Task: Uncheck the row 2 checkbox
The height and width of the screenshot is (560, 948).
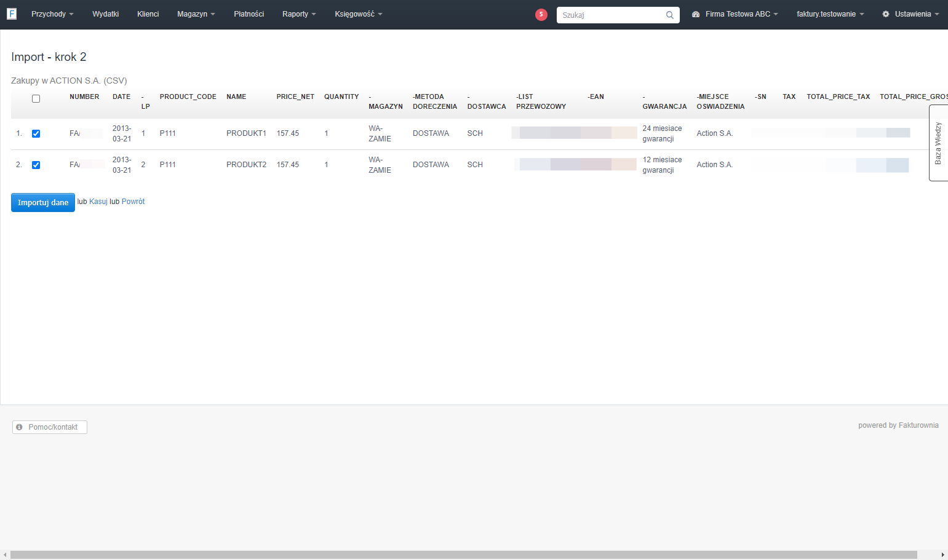Action: 36,165
